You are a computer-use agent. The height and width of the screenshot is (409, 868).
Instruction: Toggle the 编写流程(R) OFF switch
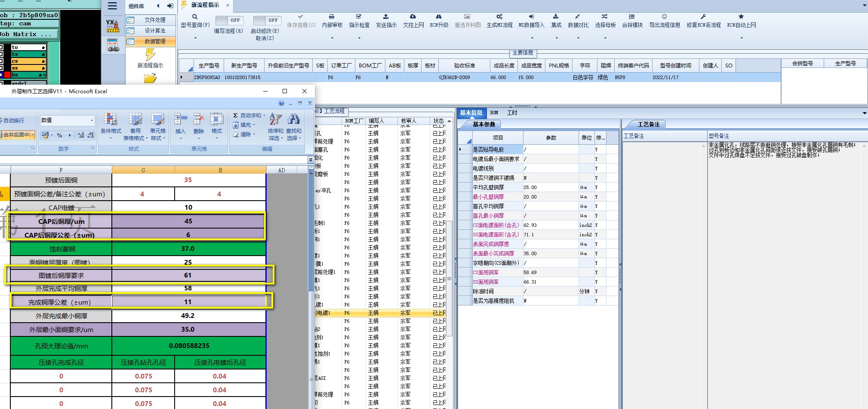(229, 20)
